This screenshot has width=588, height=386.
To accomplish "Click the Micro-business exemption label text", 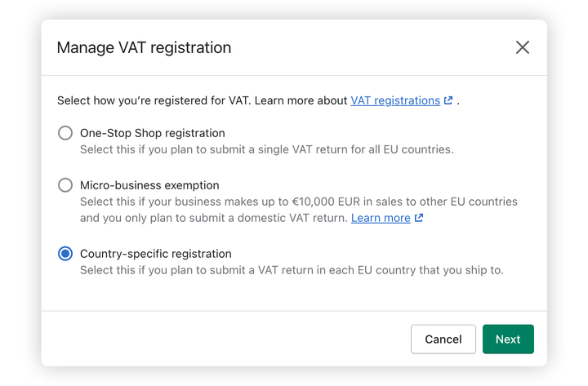I will coord(149,185).
